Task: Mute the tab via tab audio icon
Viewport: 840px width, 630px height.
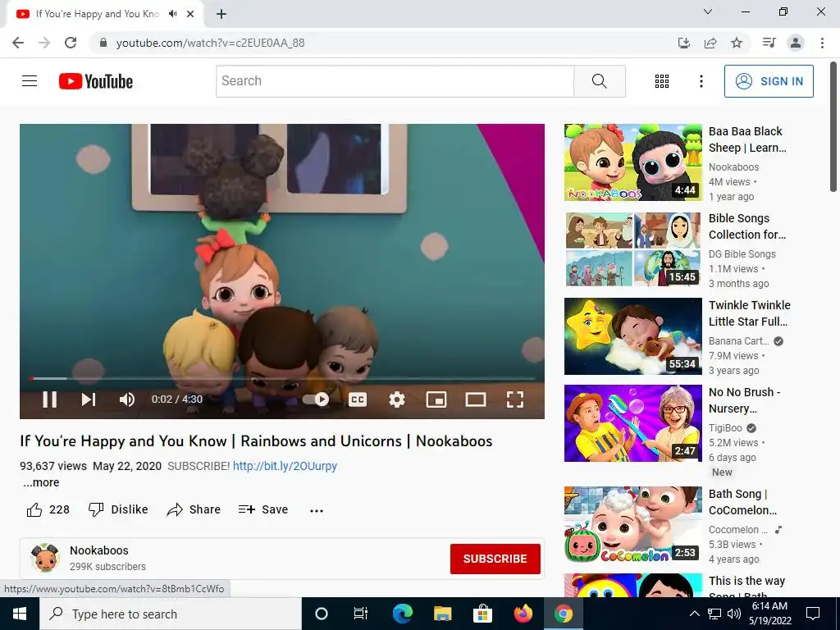Action: tap(172, 14)
